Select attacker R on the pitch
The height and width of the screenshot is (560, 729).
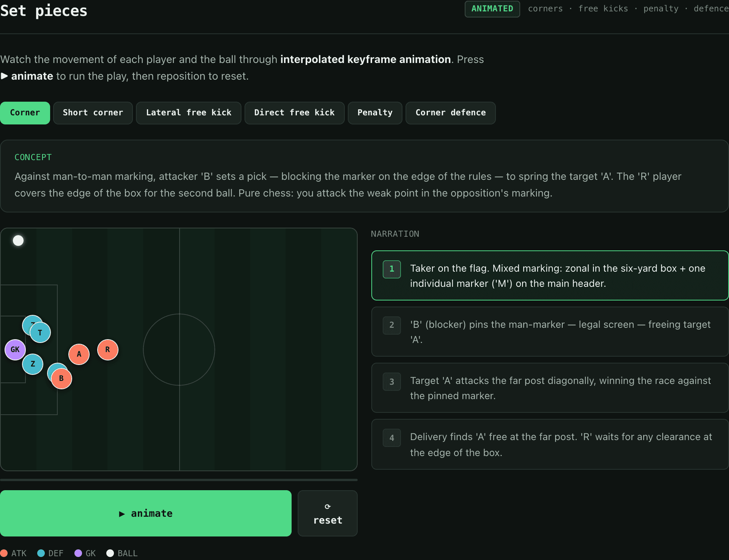coord(108,349)
